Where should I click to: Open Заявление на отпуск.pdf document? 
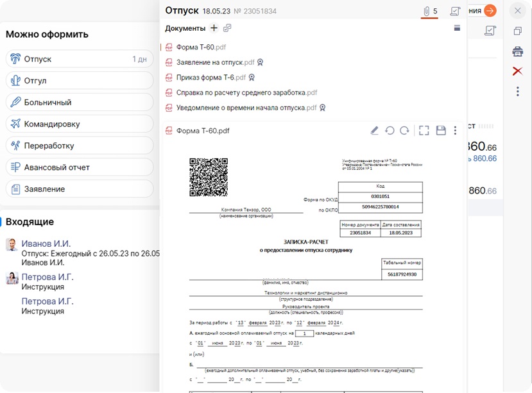click(x=215, y=62)
